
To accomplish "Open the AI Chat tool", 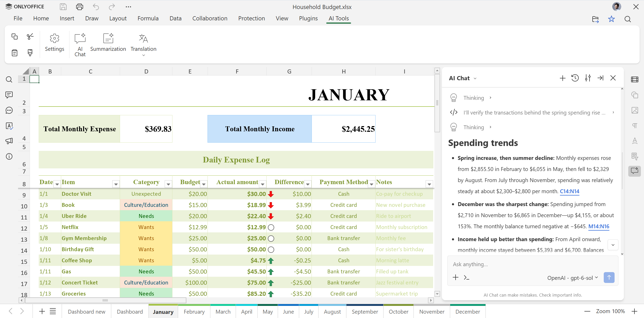I will pyautogui.click(x=80, y=45).
